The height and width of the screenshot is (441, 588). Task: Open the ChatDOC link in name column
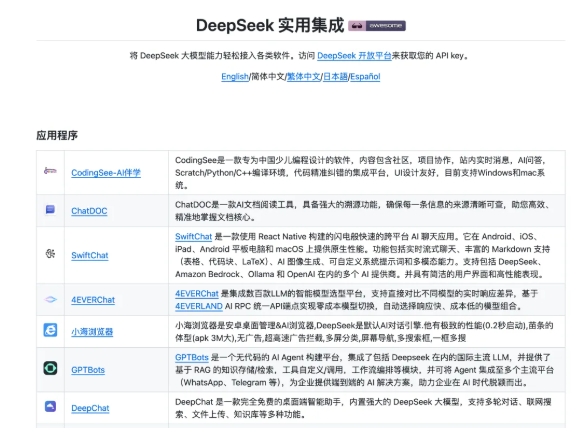click(x=89, y=211)
